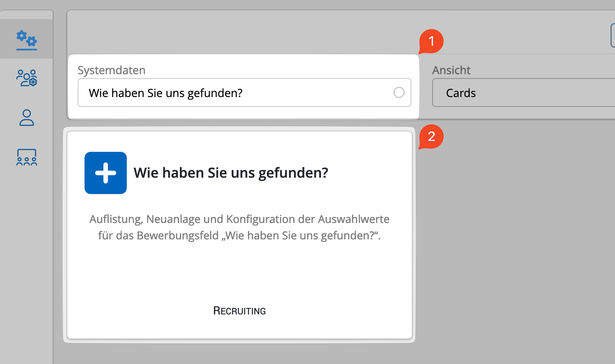This screenshot has height=364, width=615.
Task: Click the single person profile icon
Action: click(27, 118)
